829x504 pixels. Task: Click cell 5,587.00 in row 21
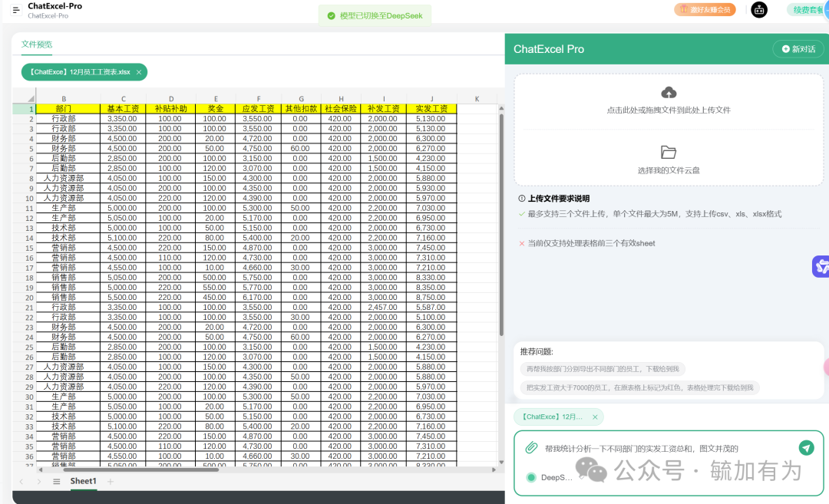pos(431,308)
